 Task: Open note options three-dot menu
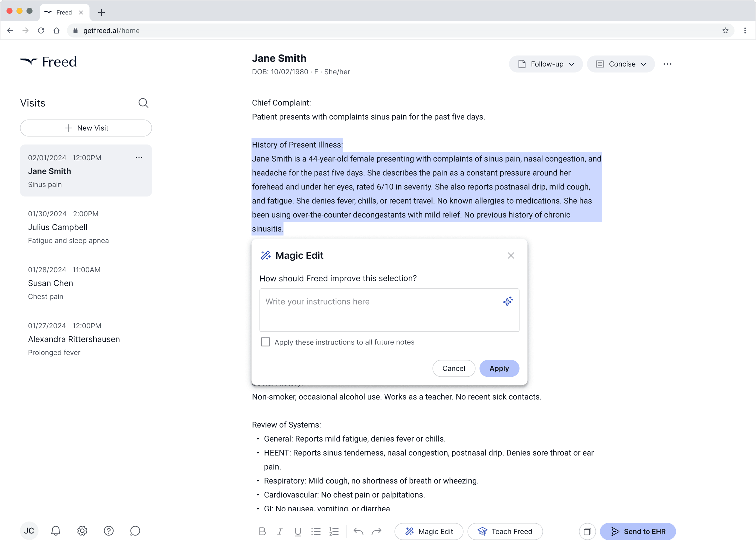pyautogui.click(x=667, y=64)
